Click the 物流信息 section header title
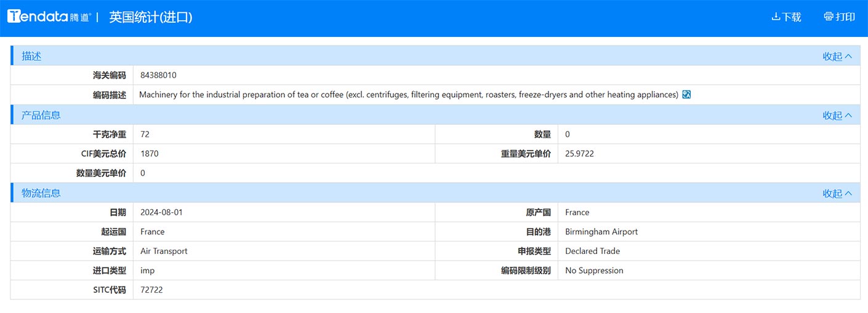Image resolution: width=868 pixels, height=313 pixels. (x=41, y=193)
